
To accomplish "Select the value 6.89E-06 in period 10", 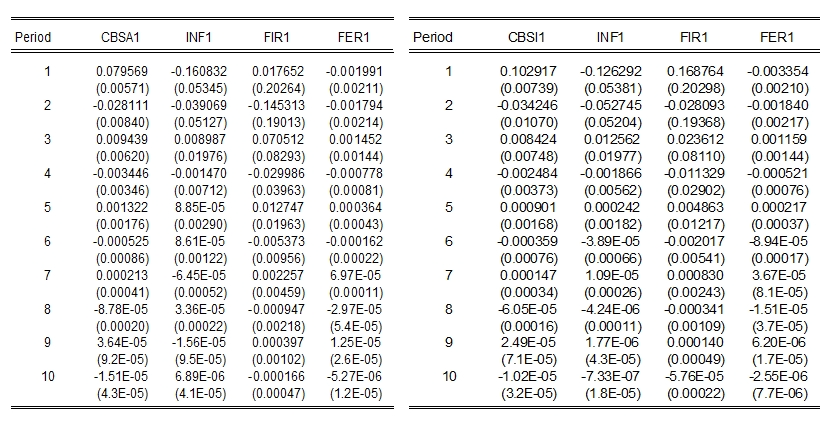I will pyautogui.click(x=201, y=376).
